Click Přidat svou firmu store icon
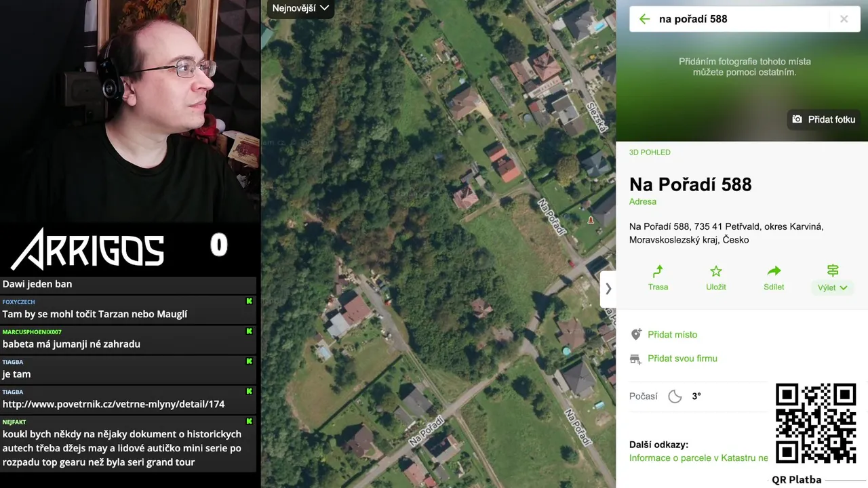This screenshot has height=488, width=868. [635, 359]
